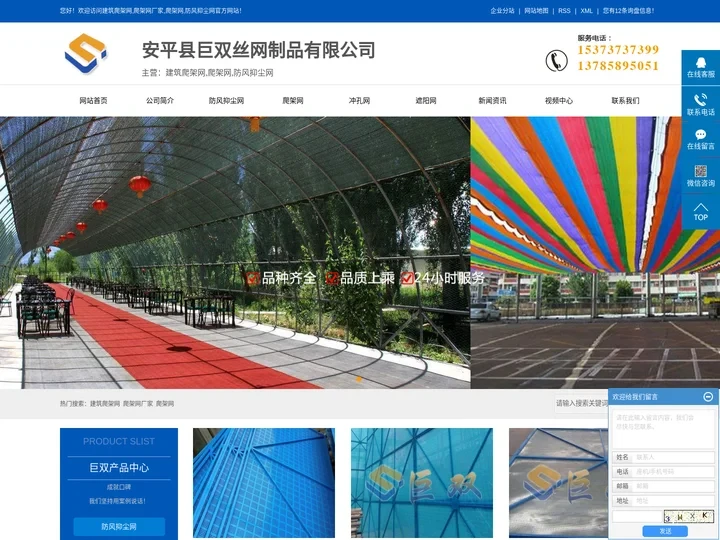Open the second blue scaffold net thumbnail

(422, 483)
